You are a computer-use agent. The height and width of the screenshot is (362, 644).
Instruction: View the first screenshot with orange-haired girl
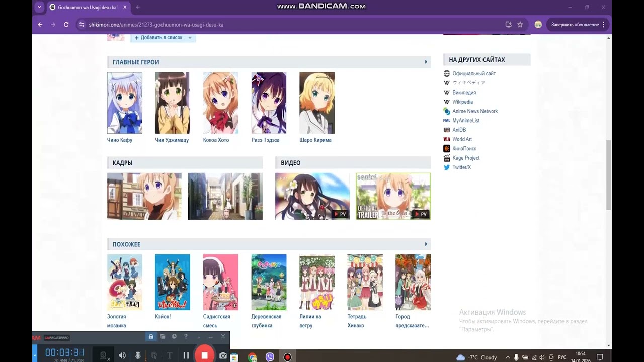[x=144, y=196]
